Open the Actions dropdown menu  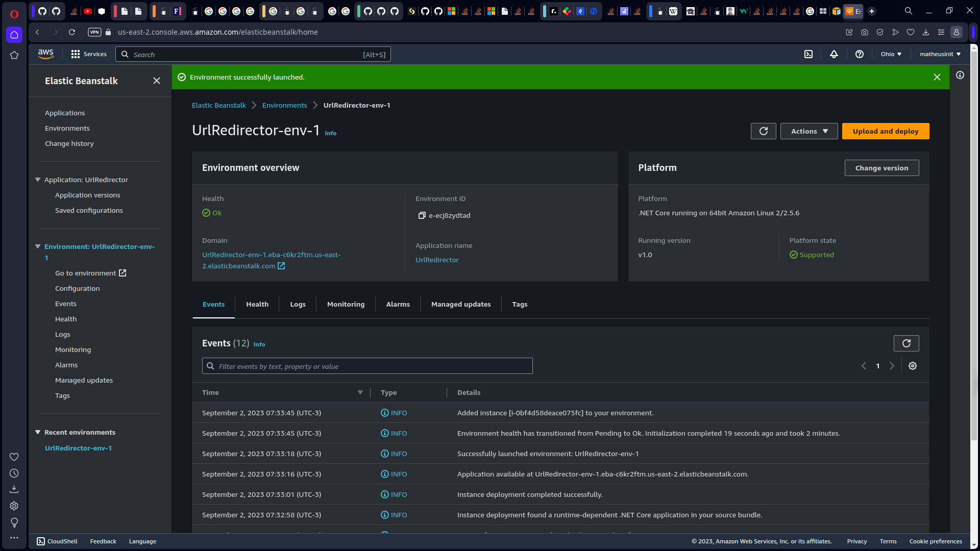point(808,131)
